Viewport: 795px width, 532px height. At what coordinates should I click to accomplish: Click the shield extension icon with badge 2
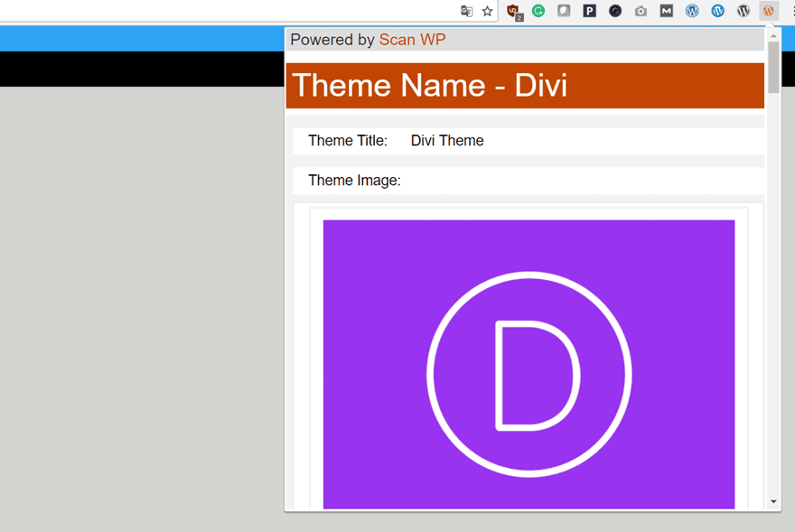pyautogui.click(x=514, y=11)
